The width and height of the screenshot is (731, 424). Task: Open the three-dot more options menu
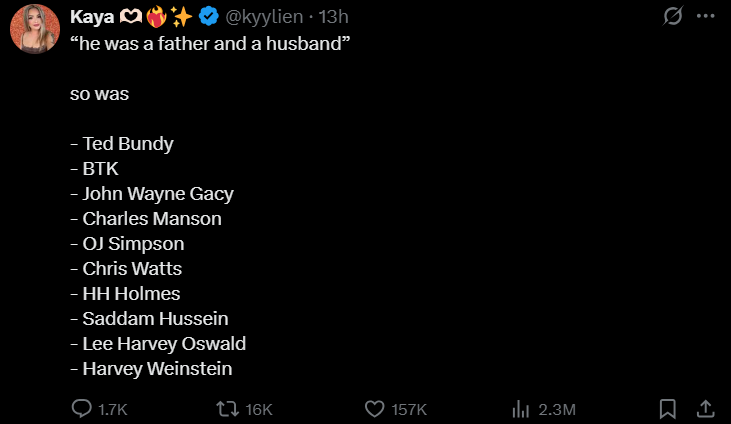coord(705,16)
